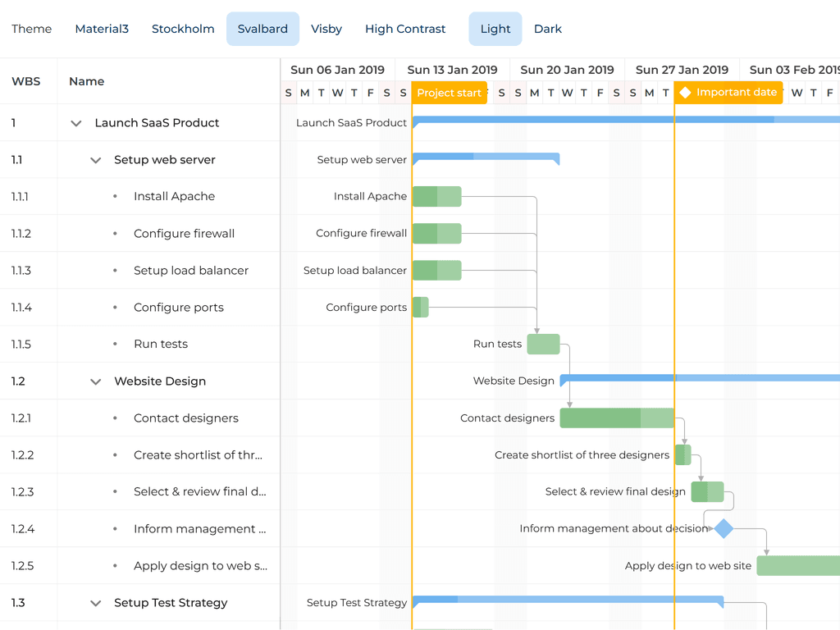Viewport: 840px width, 630px height.
Task: Collapse the Launch SaaS Product row
Action: point(76,123)
